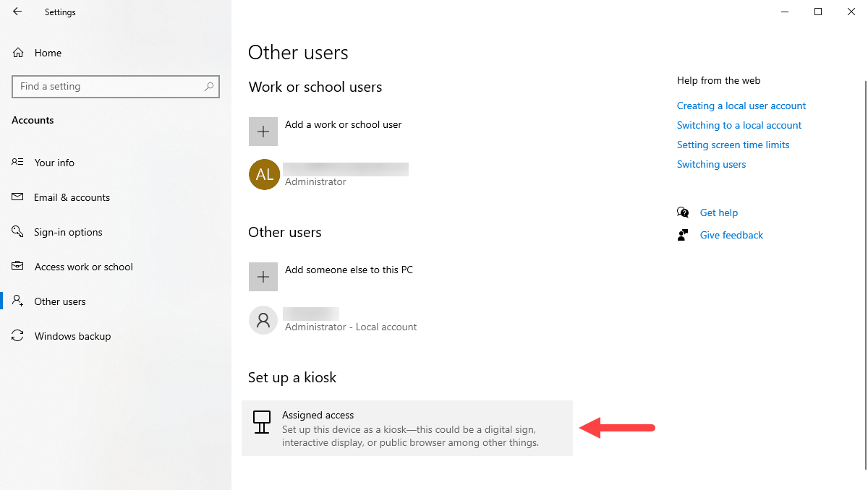
Task: Maximize the Settings window
Action: pyautogui.click(x=817, y=12)
